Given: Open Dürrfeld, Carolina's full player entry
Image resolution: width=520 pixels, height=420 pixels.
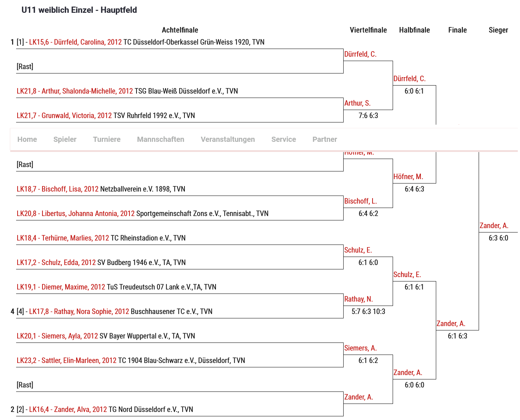Looking at the screenshot, I should point(75,42).
